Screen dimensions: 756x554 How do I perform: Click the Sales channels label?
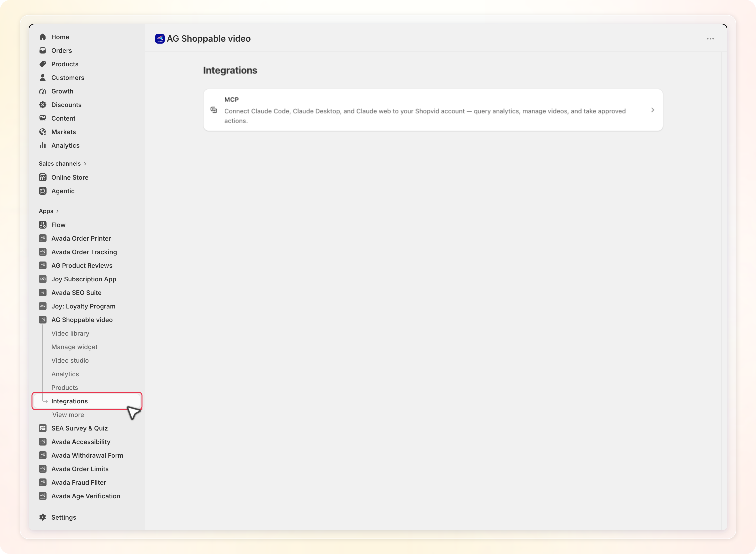(60, 164)
